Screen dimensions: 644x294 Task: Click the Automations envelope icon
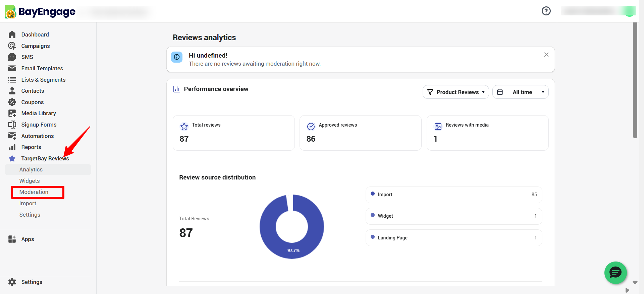pos(12,136)
